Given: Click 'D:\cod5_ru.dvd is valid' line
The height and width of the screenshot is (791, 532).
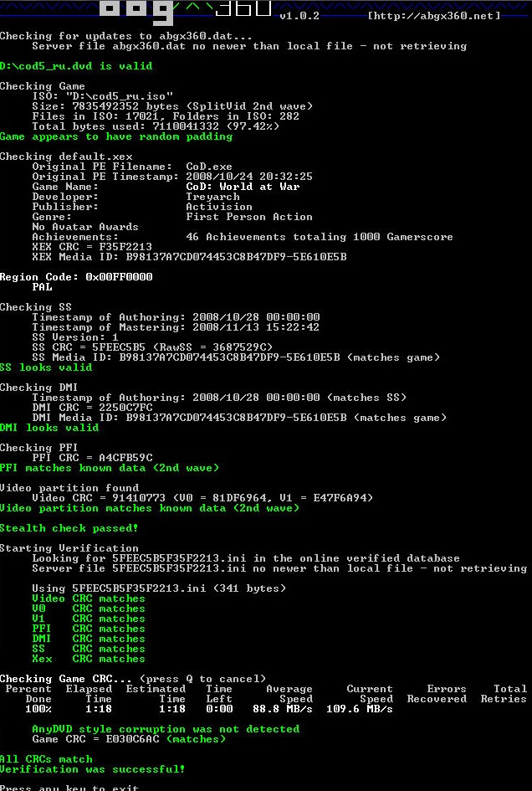Looking at the screenshot, I should click(x=76, y=66).
